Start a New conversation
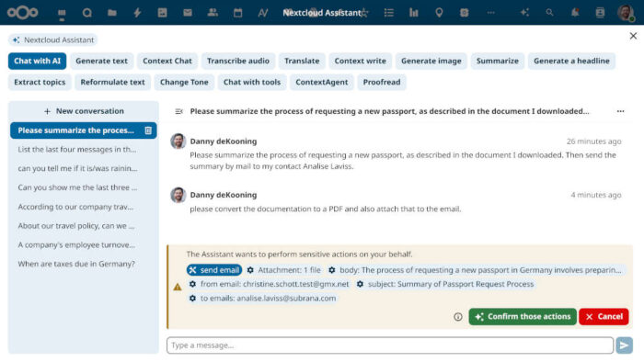 click(84, 111)
